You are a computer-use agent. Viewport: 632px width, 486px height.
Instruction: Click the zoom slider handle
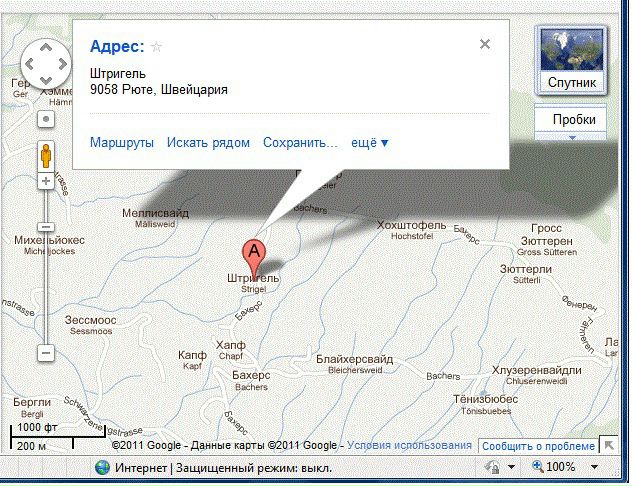tap(46, 227)
